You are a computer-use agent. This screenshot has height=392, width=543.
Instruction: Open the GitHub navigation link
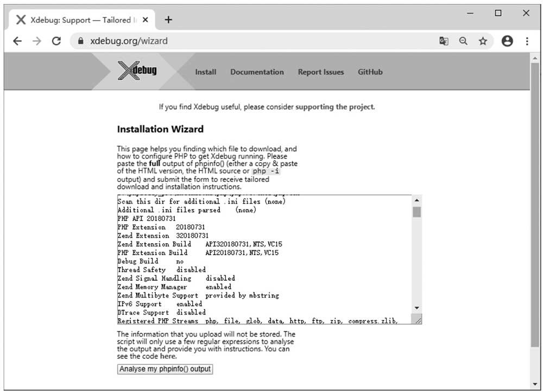370,72
